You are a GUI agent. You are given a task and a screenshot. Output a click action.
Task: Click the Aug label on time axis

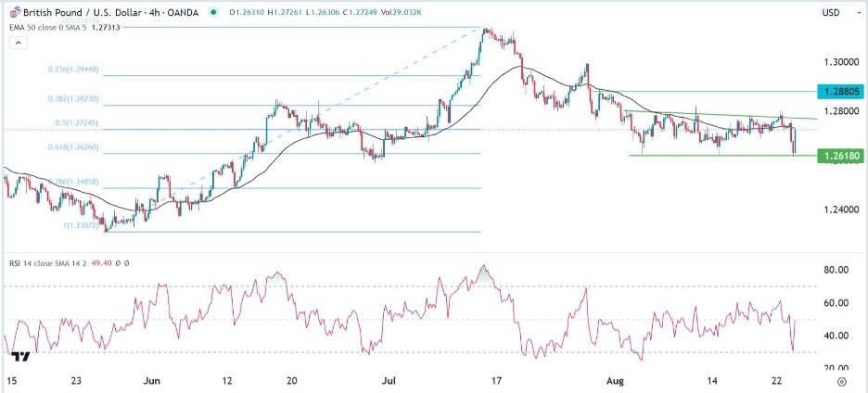(x=639, y=381)
